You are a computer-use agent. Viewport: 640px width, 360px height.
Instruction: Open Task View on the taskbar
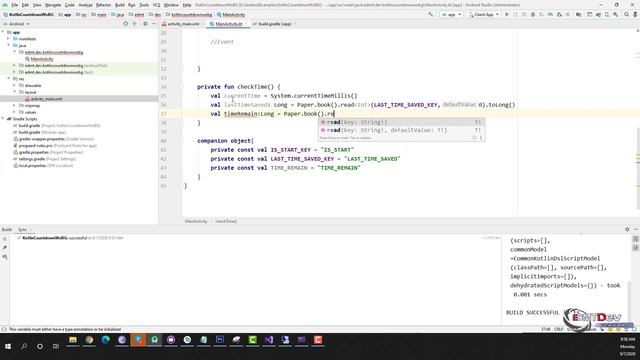coord(56,346)
